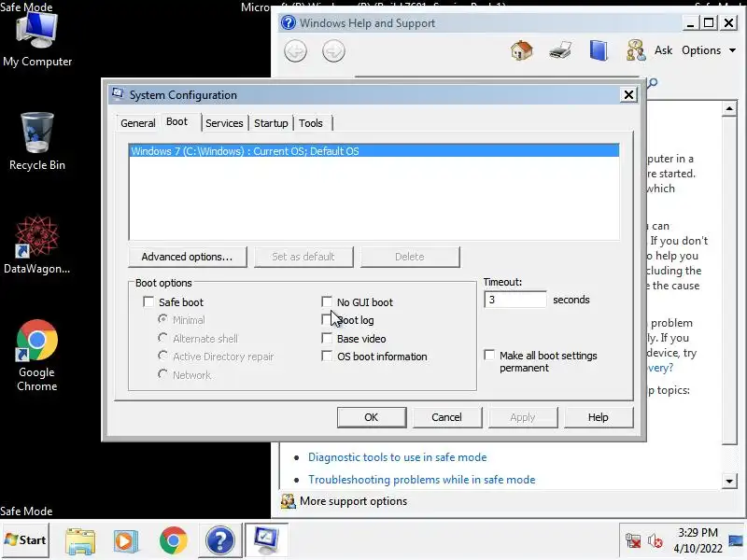Switch to the General tab
The height and width of the screenshot is (560, 747).
point(137,123)
